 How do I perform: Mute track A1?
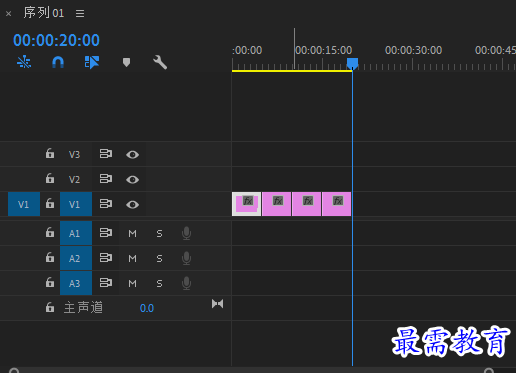(132, 234)
